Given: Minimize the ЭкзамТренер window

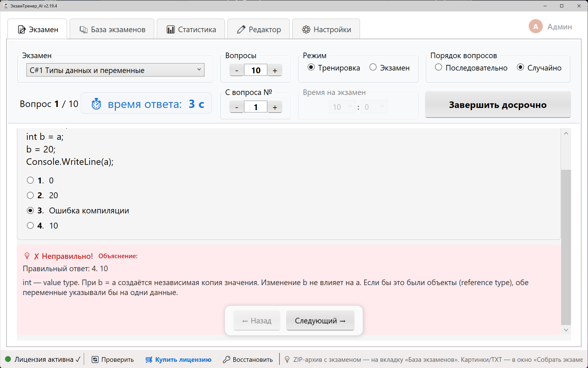Looking at the screenshot, I should click(545, 6).
